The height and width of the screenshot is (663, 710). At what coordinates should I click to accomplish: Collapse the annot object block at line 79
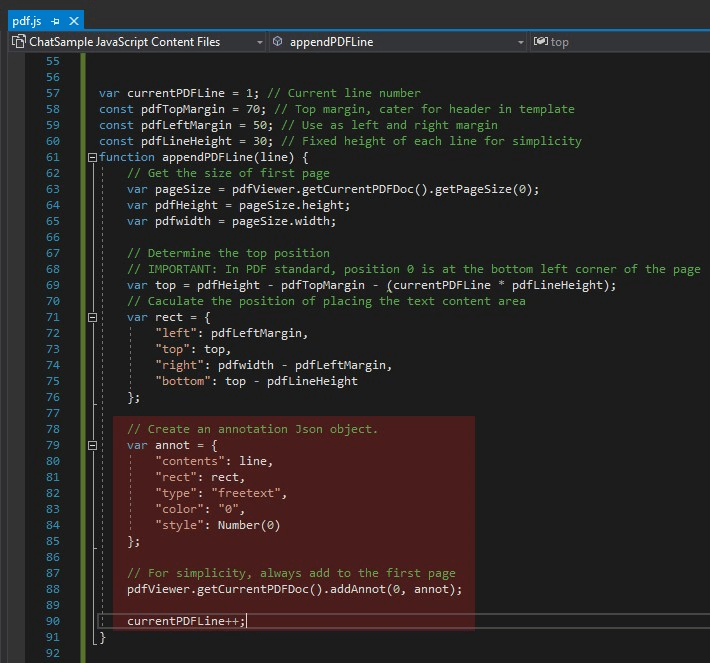(92, 446)
